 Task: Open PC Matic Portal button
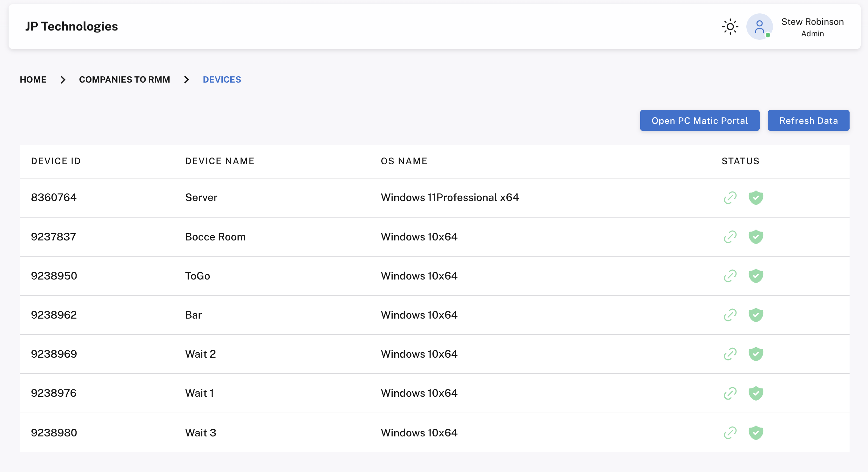(700, 120)
